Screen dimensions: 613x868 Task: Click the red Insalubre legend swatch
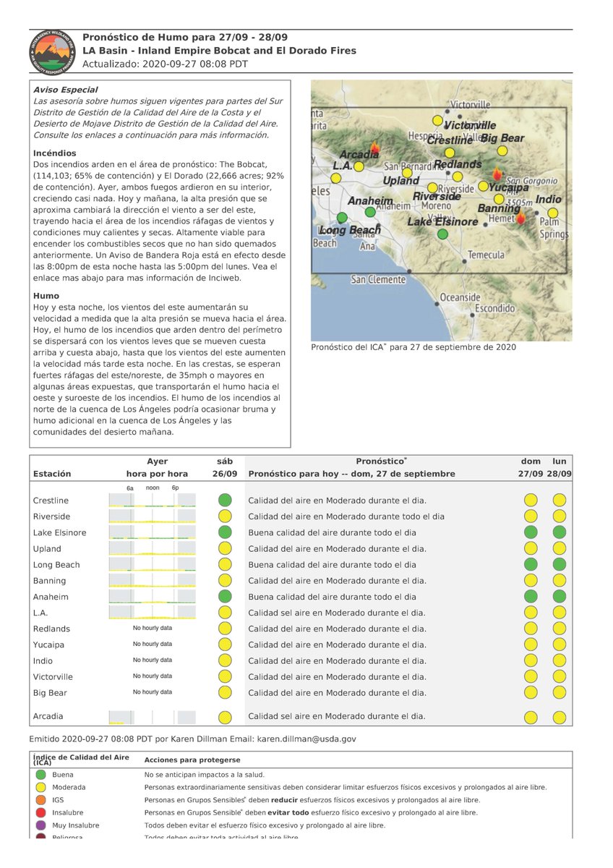pyautogui.click(x=41, y=812)
